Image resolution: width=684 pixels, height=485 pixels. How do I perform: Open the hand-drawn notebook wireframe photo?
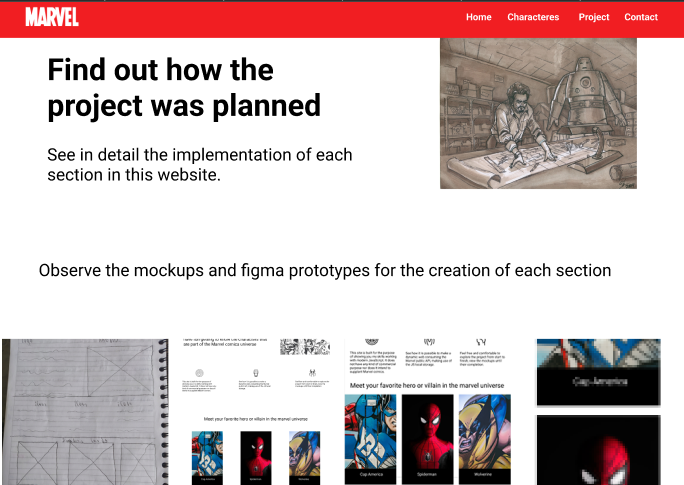point(85,412)
